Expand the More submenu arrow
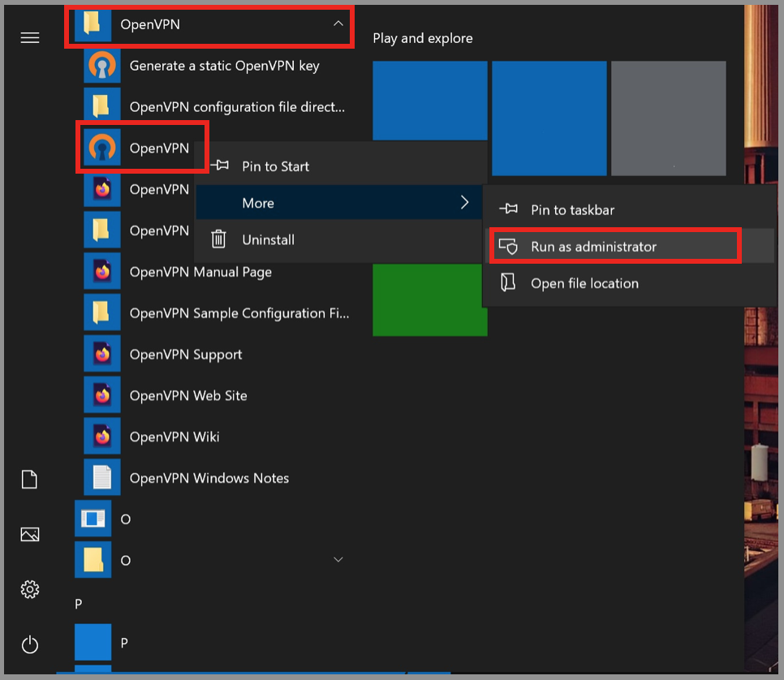Viewport: 784px width, 680px height. (x=464, y=203)
